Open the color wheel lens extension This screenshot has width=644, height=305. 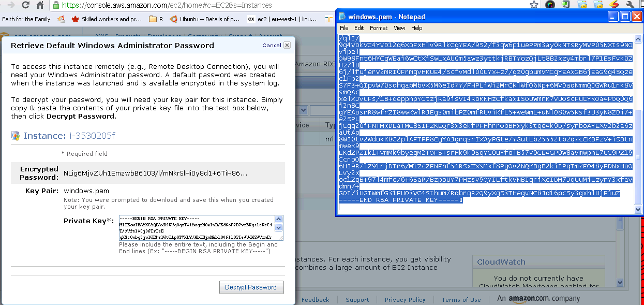(550, 5)
